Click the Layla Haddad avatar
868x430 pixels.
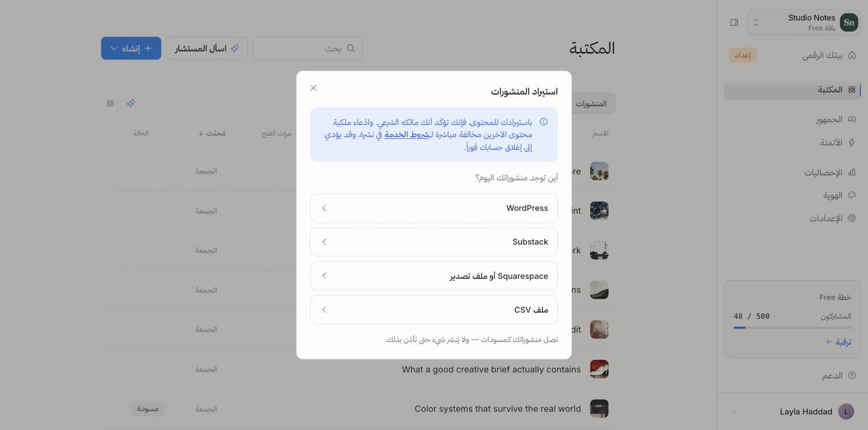[x=846, y=411]
